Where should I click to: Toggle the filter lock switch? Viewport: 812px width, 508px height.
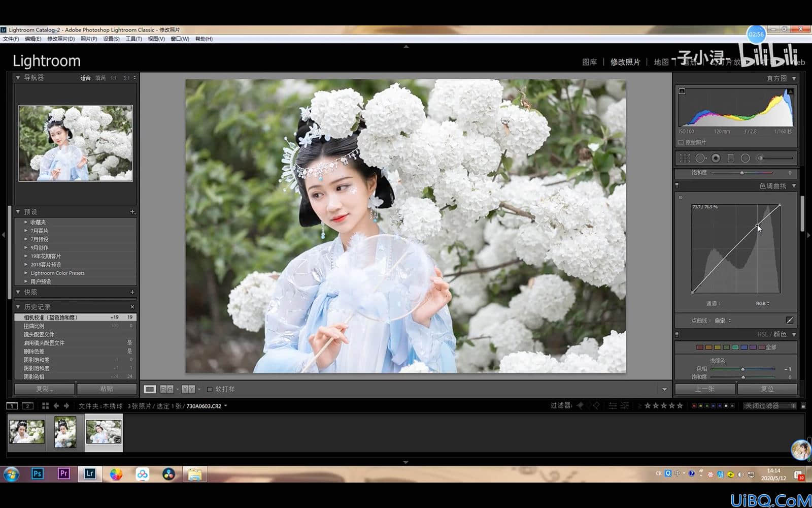803,406
